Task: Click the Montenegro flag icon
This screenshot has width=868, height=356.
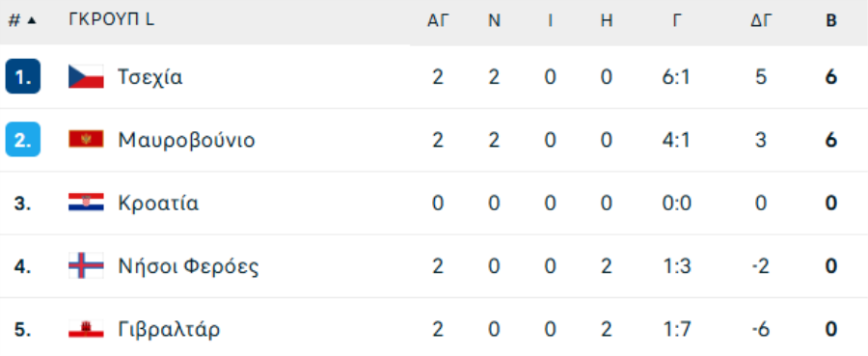Action: coord(86,139)
